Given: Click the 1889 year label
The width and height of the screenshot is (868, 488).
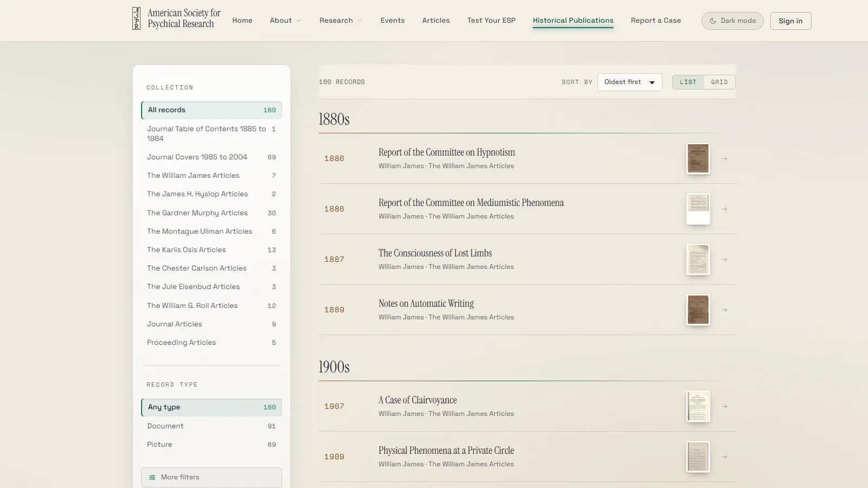Looking at the screenshot, I should pos(334,310).
